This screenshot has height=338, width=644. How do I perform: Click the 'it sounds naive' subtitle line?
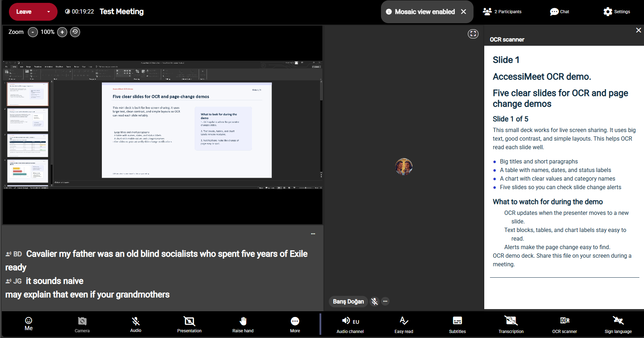pyautogui.click(x=55, y=281)
